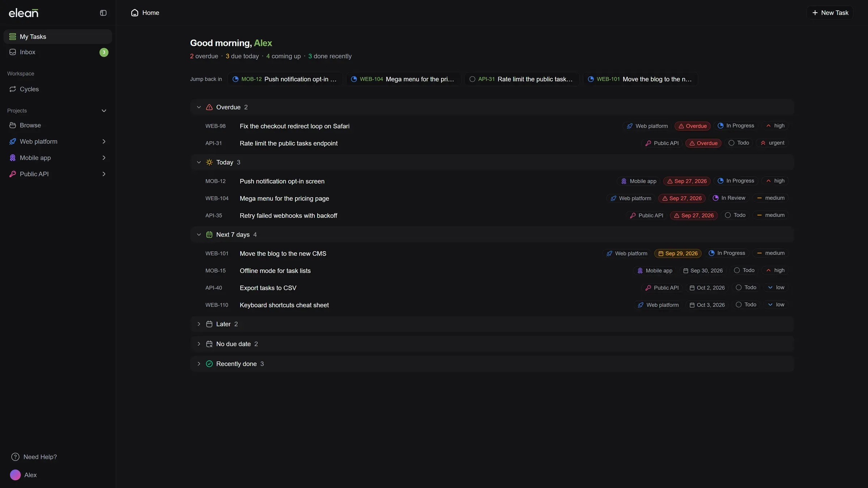Collapse the Projects list chevron
Screen dimensions: 868x488
[104, 111]
